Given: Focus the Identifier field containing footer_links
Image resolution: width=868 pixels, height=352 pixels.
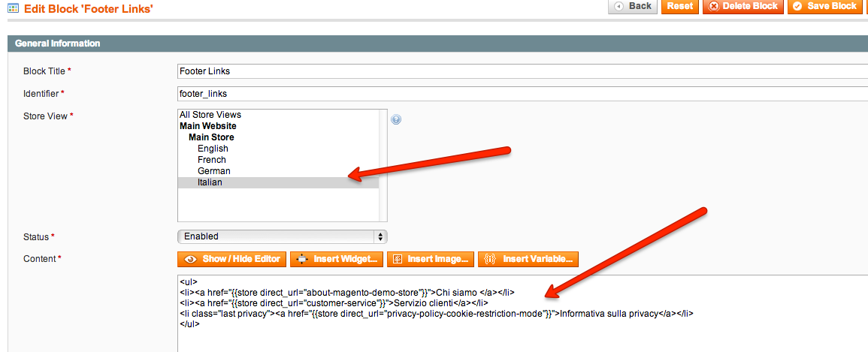Looking at the screenshot, I should tap(522, 93).
